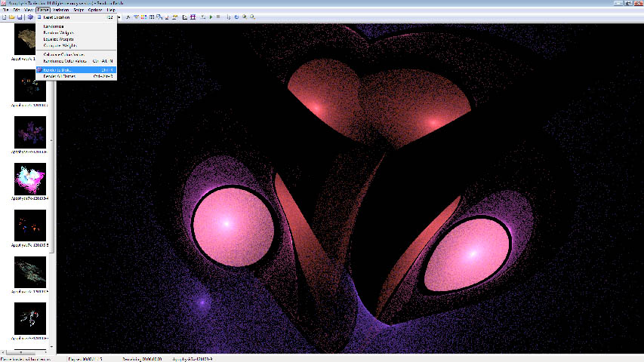Choose Calculate Color Values menu entry
644x362 pixels.
coord(76,54)
